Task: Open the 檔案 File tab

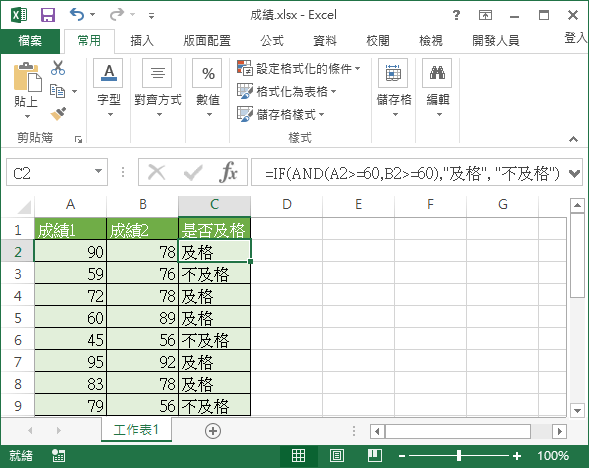Action: [30, 41]
